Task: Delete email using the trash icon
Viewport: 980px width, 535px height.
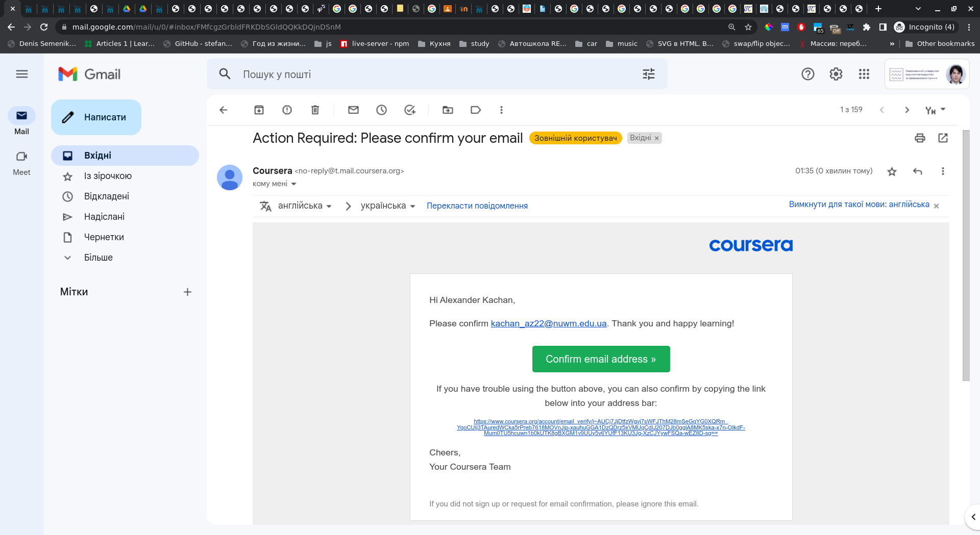Action: pyautogui.click(x=315, y=110)
